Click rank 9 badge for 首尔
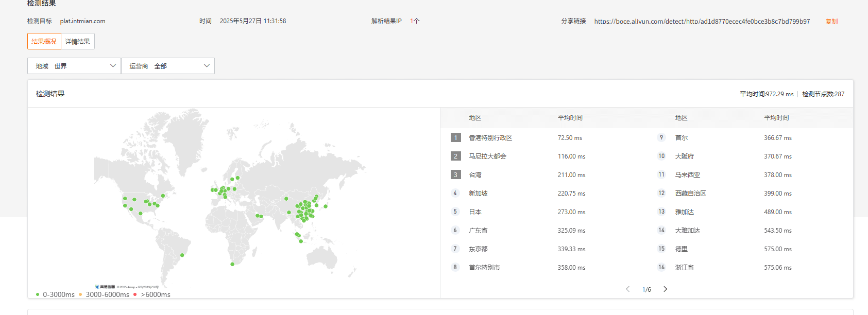 click(x=661, y=137)
